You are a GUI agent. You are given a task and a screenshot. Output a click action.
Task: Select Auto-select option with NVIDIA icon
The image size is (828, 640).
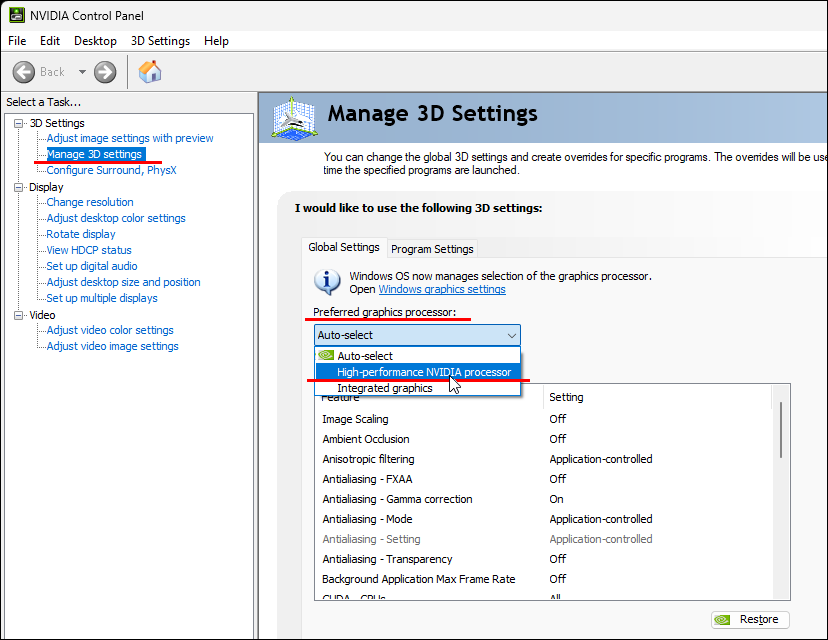point(364,355)
